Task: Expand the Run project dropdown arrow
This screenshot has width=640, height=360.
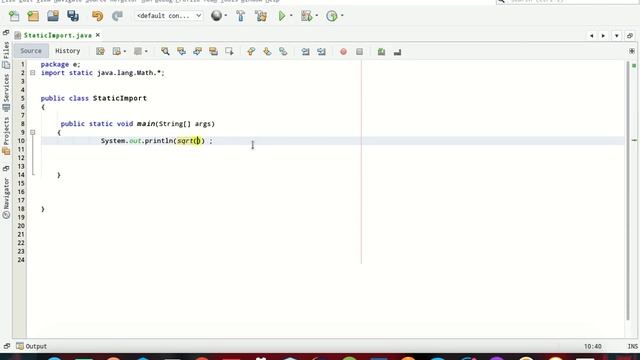Action: click(291, 16)
